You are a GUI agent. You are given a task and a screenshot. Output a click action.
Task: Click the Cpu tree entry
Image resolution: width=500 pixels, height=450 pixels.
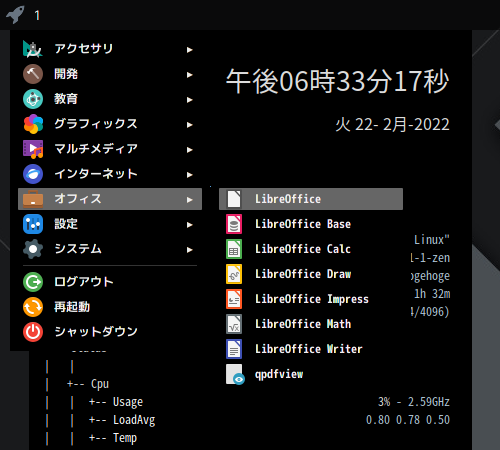coord(100,384)
